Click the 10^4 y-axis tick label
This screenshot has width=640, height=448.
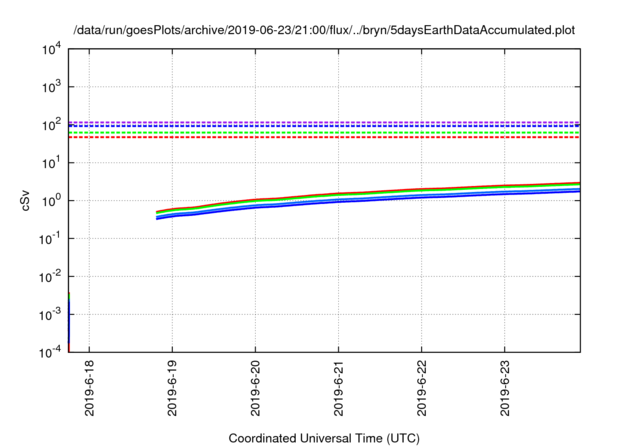coord(52,49)
